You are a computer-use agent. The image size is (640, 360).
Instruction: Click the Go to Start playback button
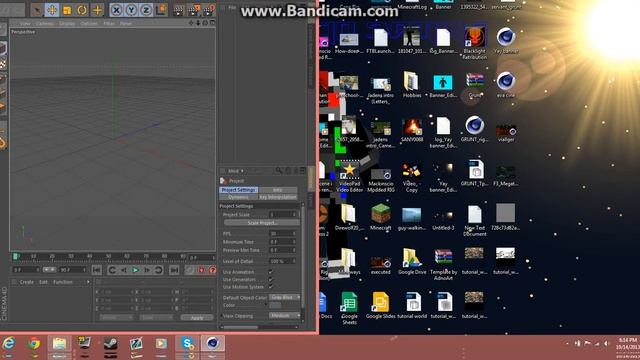click(97, 270)
